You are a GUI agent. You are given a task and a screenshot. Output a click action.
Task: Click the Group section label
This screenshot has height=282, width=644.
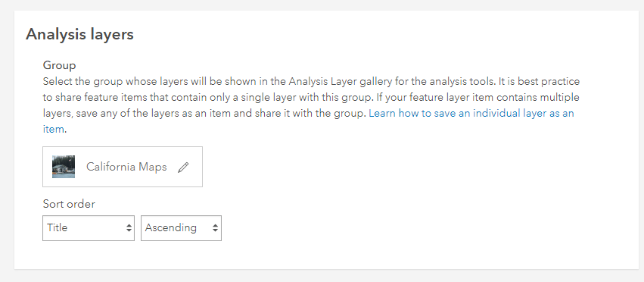click(60, 65)
